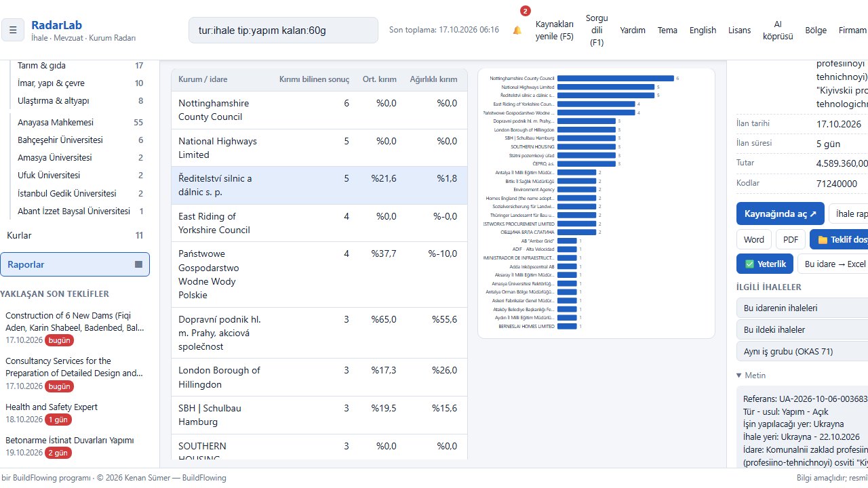Viewport: 868px width, 488px height.
Task: Collapse the Metin disclosure section
Action: click(x=751, y=375)
